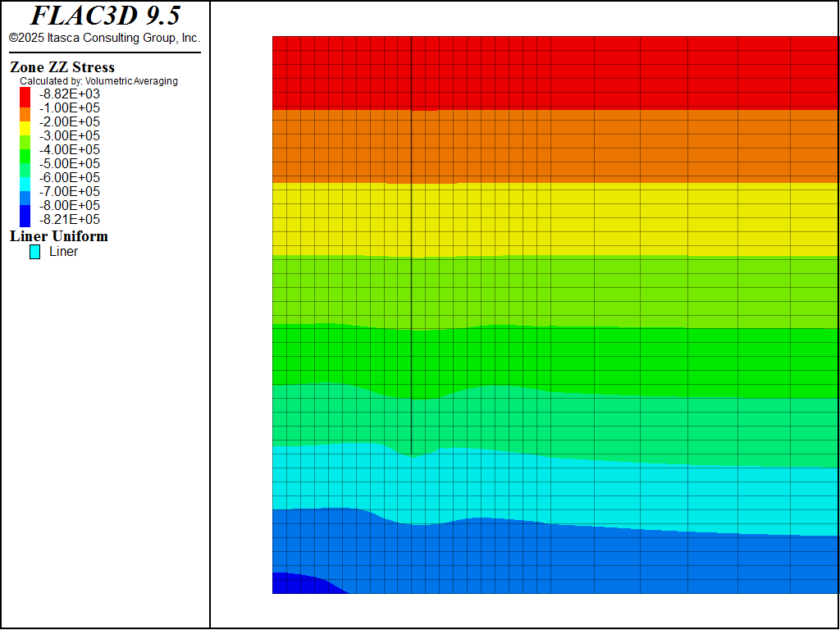Click the -8.00E+05 legend value
Image resolution: width=840 pixels, height=630 pixels.
pos(70,205)
